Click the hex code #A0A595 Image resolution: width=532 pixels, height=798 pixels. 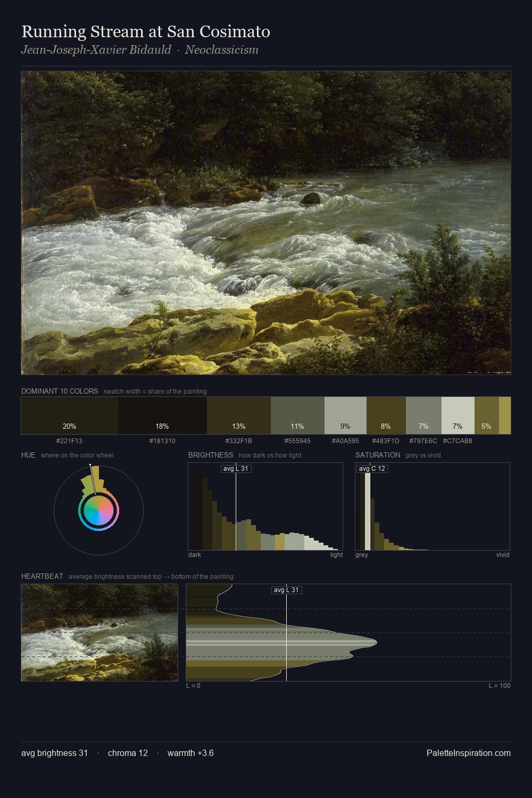pyautogui.click(x=345, y=441)
